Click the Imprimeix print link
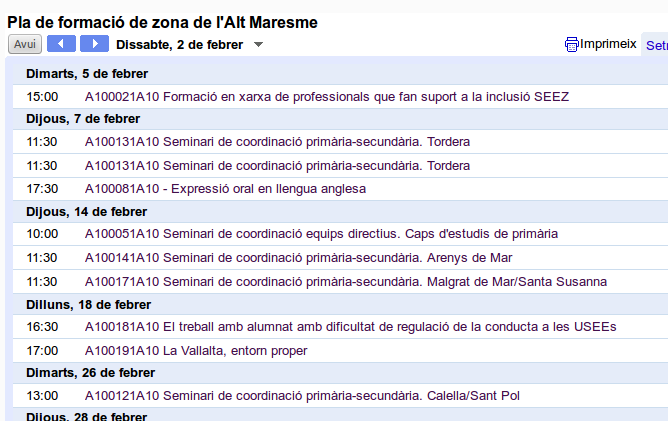Viewport: 668px width, 421px height. point(608,44)
